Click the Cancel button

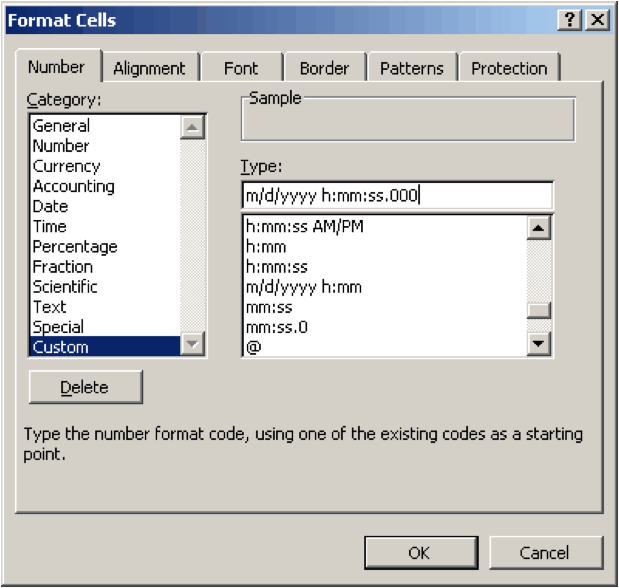click(544, 552)
